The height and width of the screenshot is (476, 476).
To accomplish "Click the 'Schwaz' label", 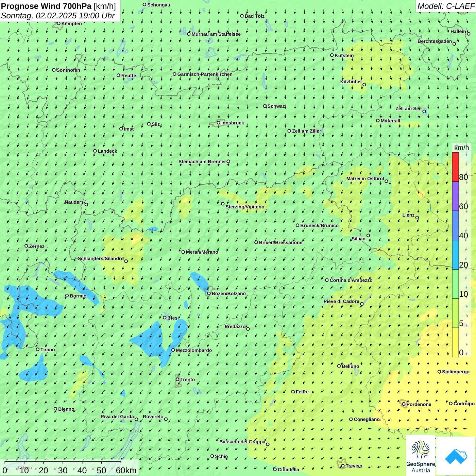I will 276,106.
